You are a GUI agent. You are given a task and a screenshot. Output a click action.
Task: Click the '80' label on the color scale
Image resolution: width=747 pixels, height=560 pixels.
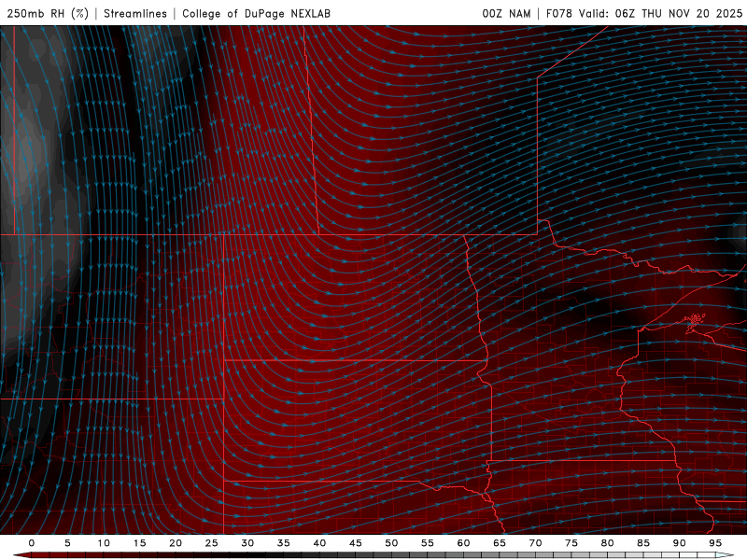pos(607,543)
